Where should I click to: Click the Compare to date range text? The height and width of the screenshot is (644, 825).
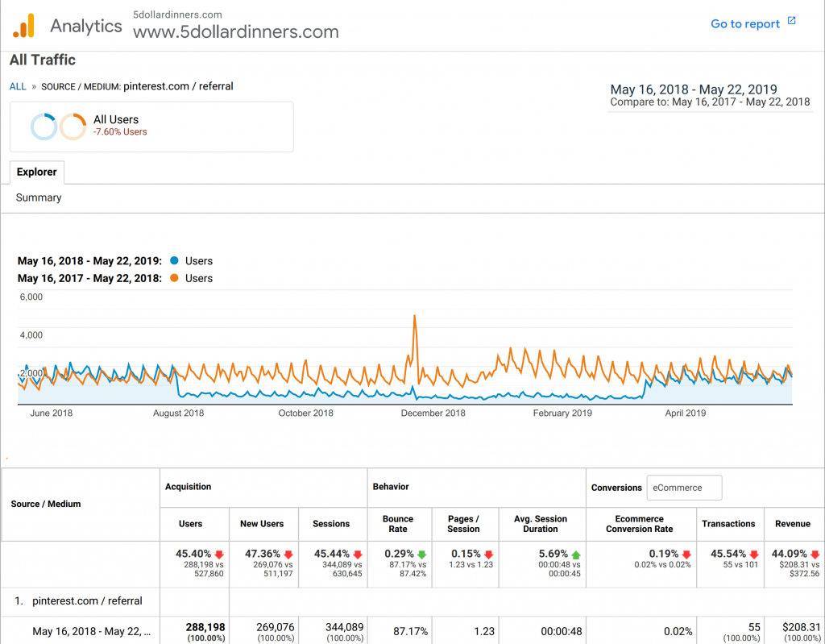tap(710, 102)
